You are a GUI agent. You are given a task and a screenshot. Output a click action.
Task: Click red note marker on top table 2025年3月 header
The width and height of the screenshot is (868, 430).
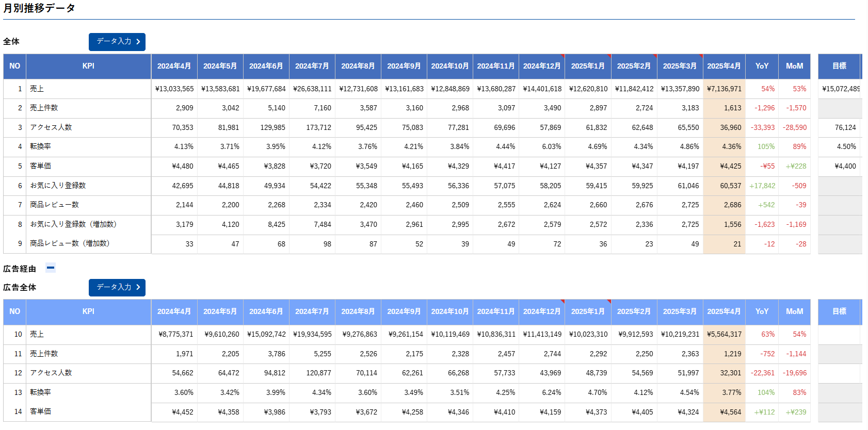[x=701, y=56]
